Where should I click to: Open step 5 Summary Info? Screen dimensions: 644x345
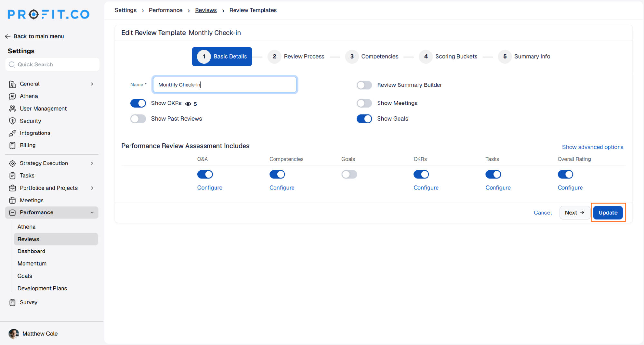524,57
